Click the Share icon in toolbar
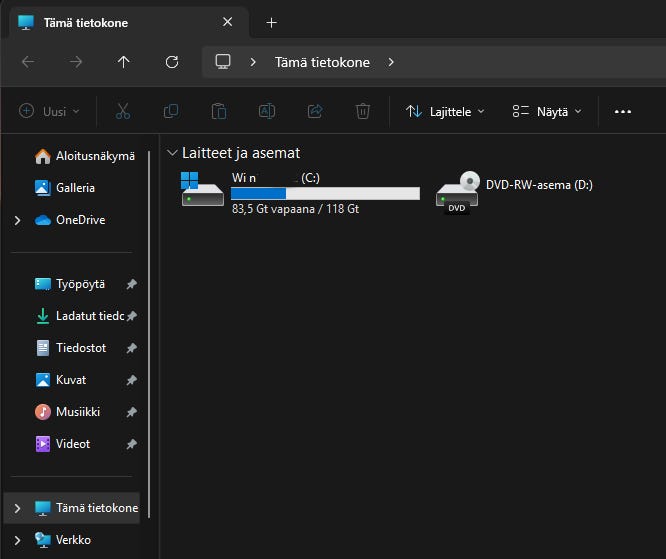666x559 pixels. 315,111
